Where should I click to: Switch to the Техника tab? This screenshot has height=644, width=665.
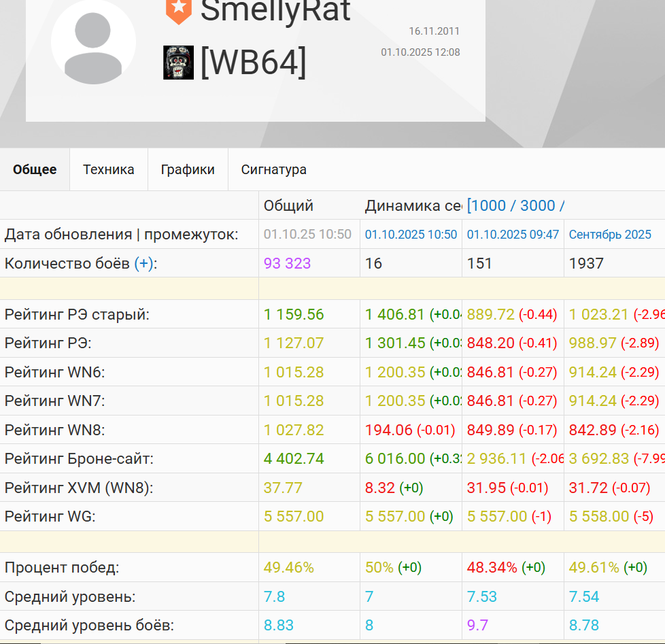(109, 169)
